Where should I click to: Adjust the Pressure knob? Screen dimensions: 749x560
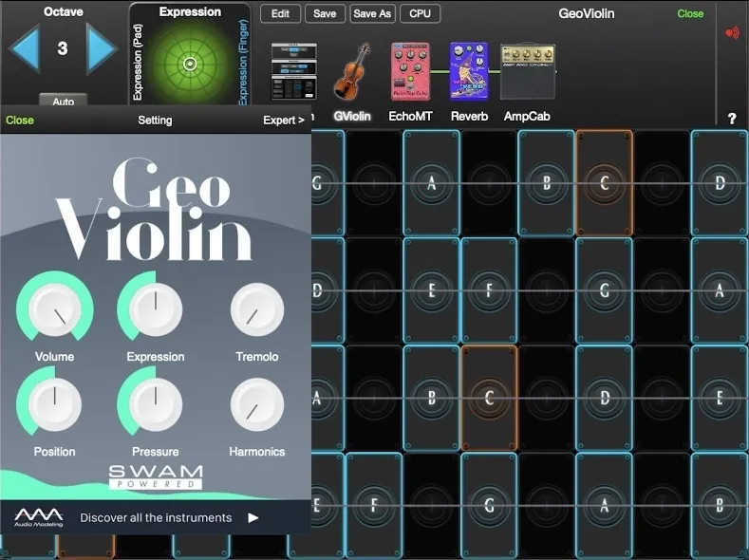click(x=156, y=404)
